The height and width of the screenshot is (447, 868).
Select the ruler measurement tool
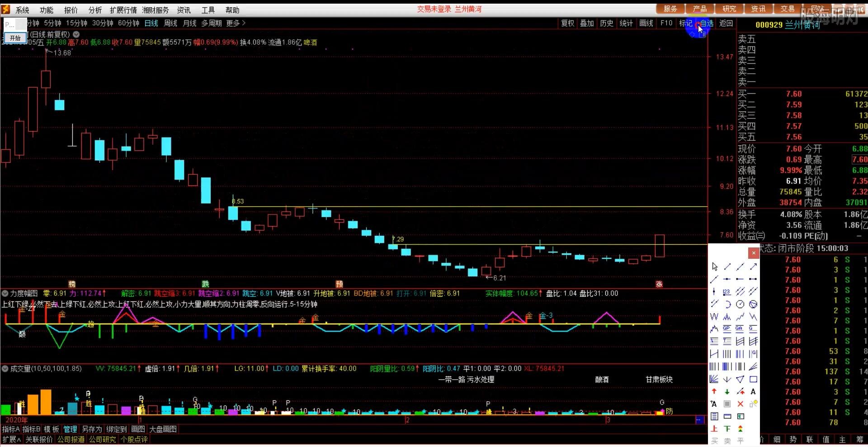pos(727,416)
